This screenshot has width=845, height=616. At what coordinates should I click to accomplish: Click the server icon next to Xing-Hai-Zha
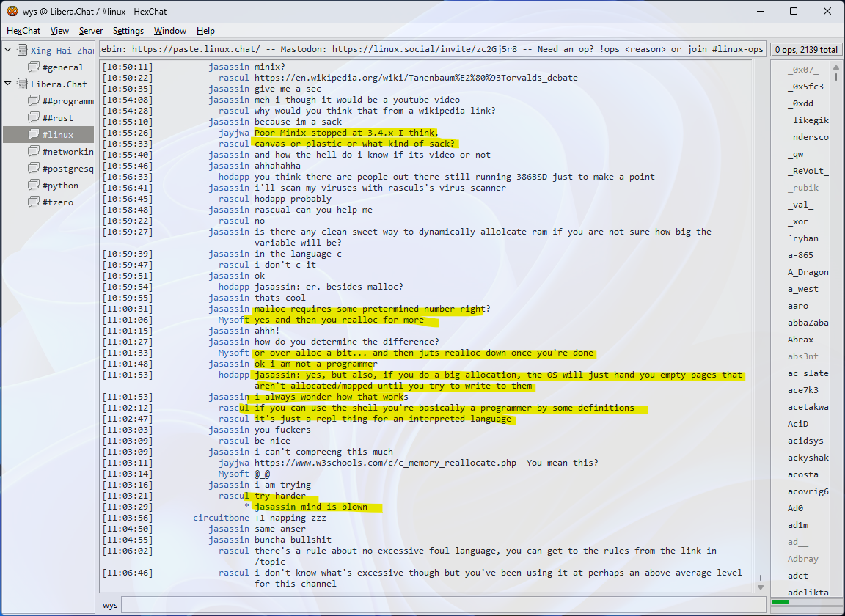click(x=23, y=51)
